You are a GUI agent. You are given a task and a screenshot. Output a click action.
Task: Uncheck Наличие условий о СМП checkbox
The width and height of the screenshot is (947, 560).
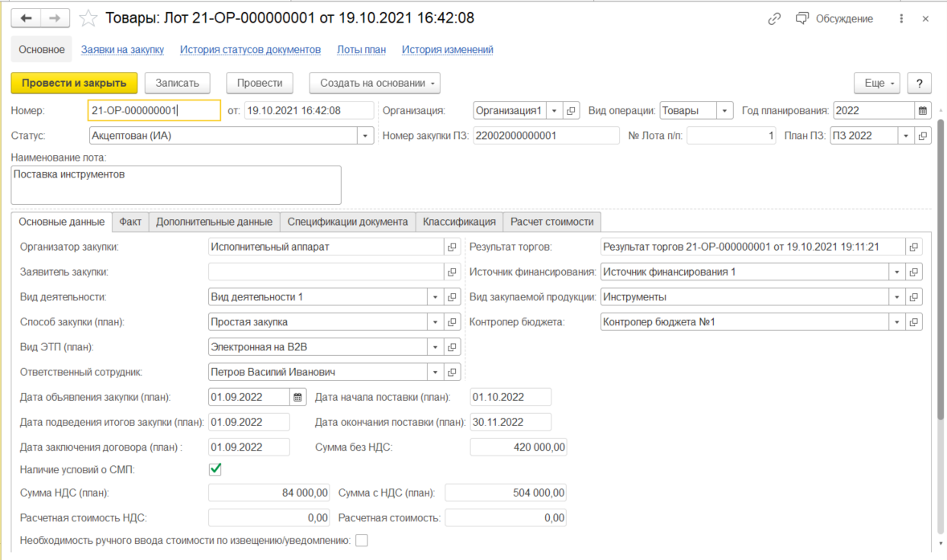(x=215, y=469)
